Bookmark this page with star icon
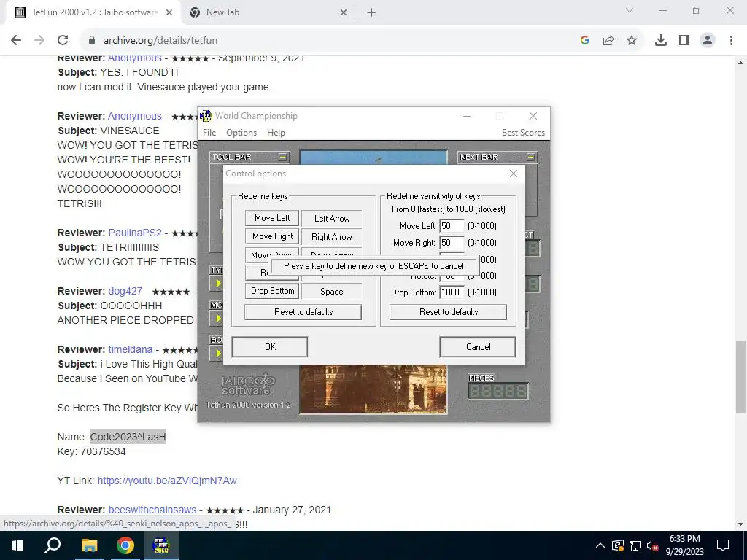Screen dimensions: 747x560 pyautogui.click(x=632, y=41)
